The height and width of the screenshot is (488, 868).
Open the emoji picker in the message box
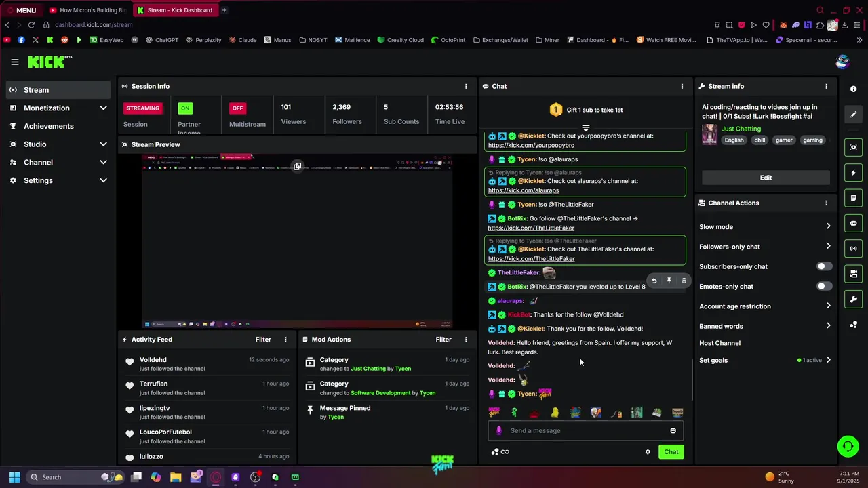pos(673,430)
